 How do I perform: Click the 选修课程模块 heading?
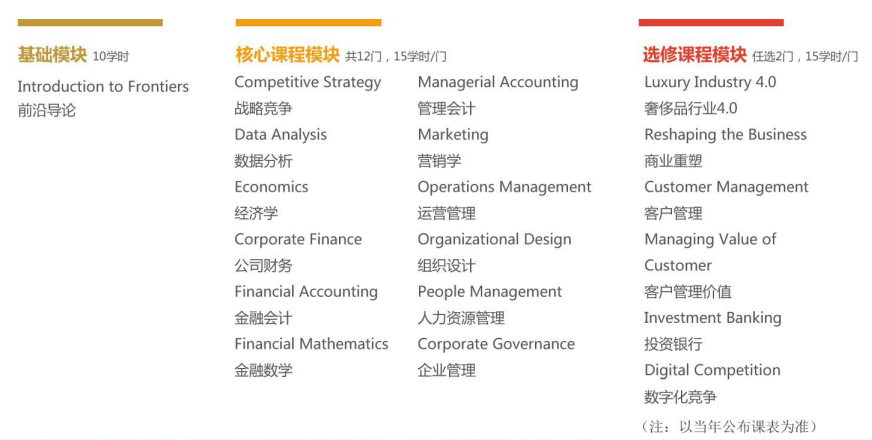[695, 55]
